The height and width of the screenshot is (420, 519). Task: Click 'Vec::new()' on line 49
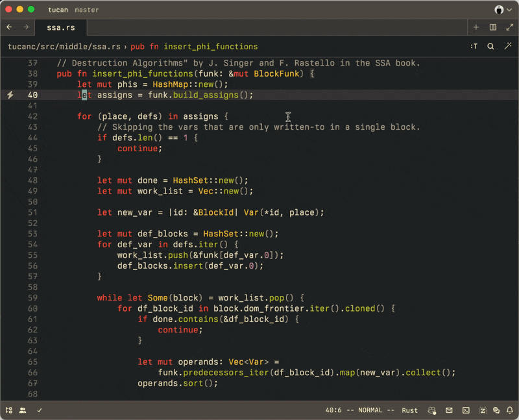225,191
